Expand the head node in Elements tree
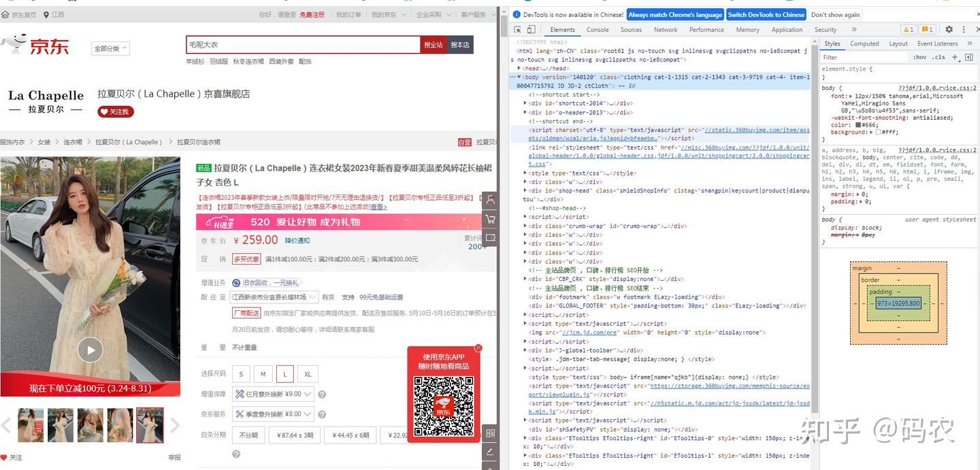 coord(520,68)
